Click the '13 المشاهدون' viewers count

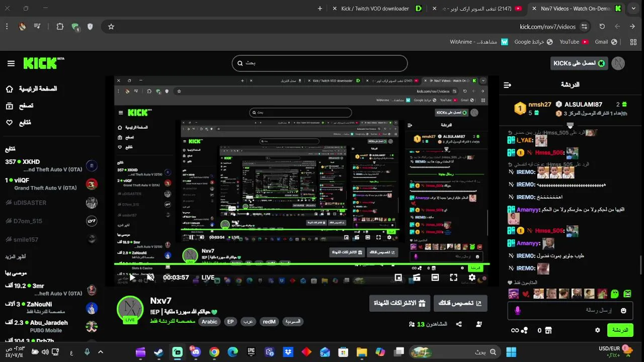428,324
